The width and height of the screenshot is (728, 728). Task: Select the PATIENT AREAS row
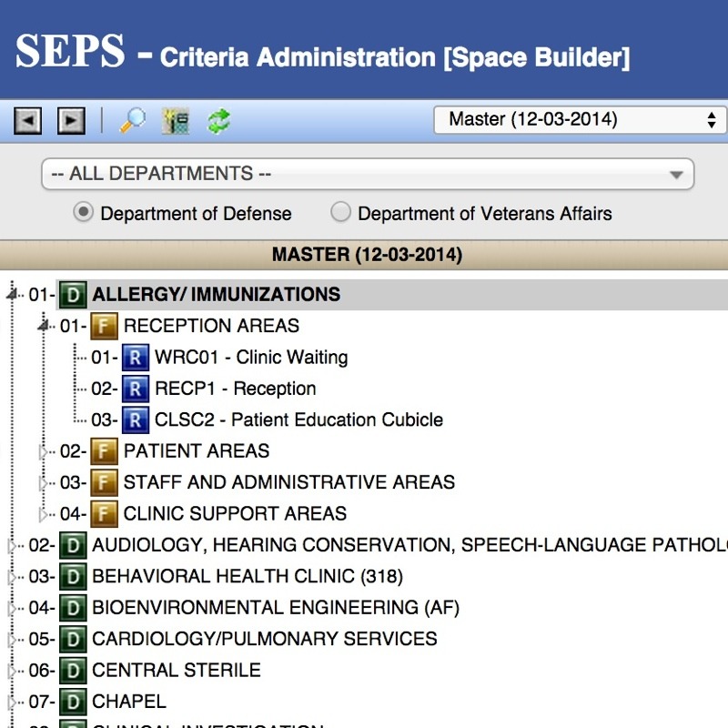coord(197,451)
